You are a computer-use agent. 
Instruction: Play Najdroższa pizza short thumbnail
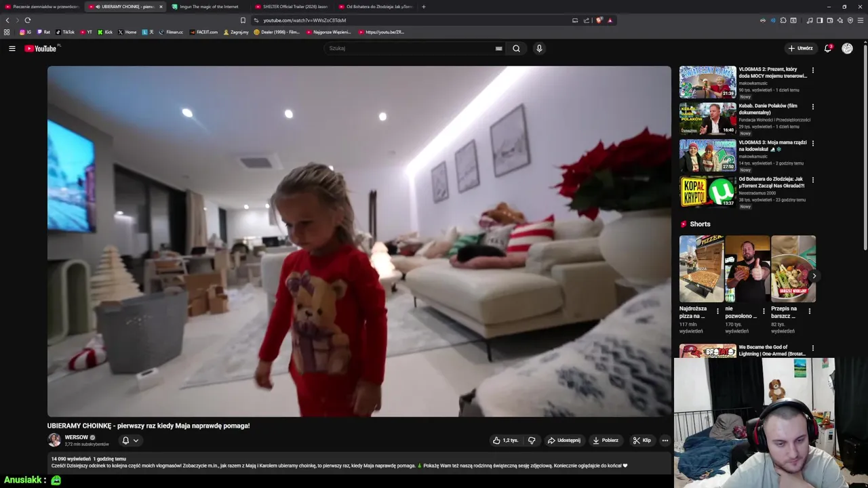(702, 268)
